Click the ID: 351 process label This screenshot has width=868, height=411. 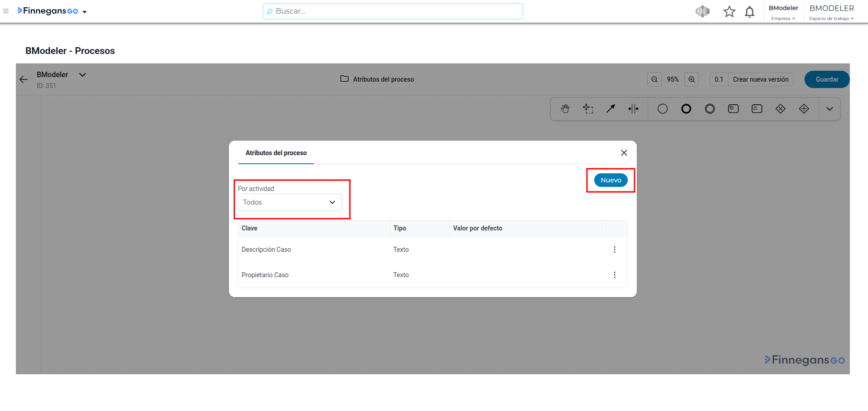tap(46, 86)
